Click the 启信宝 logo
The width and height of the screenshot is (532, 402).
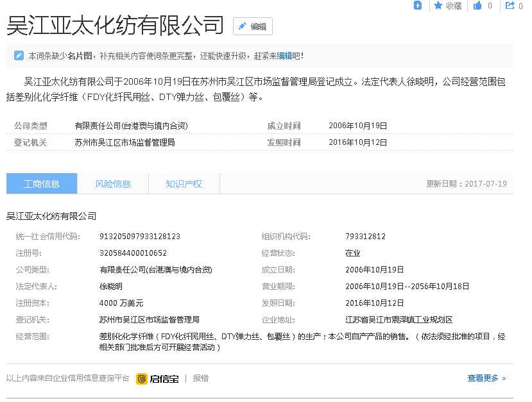coord(157,378)
